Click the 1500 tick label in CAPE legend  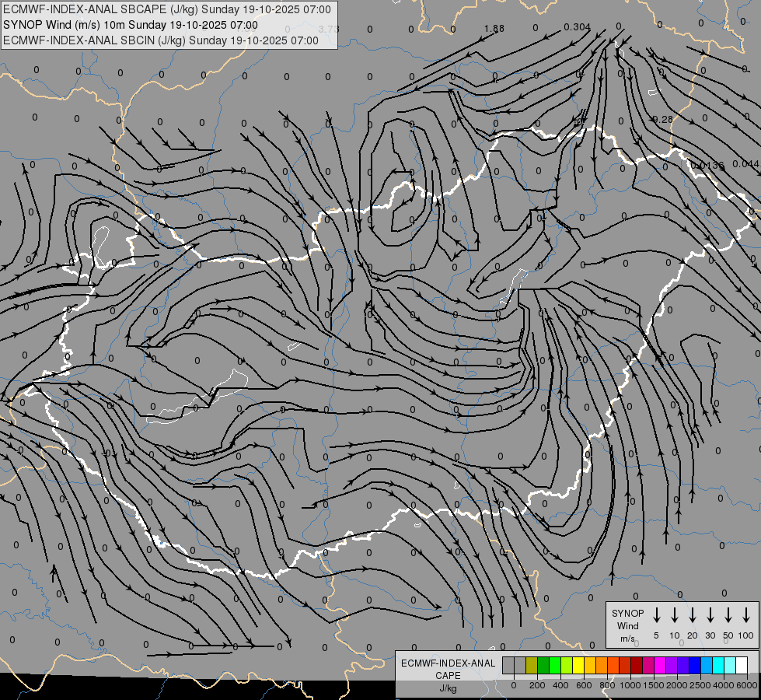[x=654, y=685]
